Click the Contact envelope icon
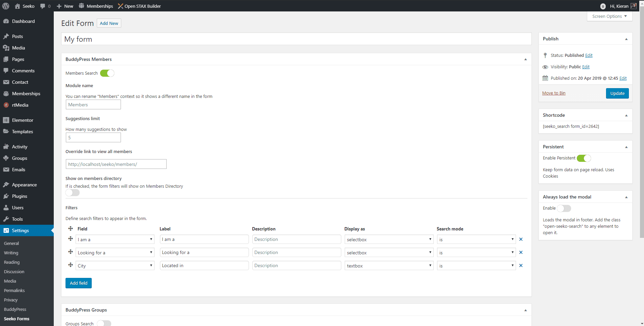 pyautogui.click(x=6, y=82)
